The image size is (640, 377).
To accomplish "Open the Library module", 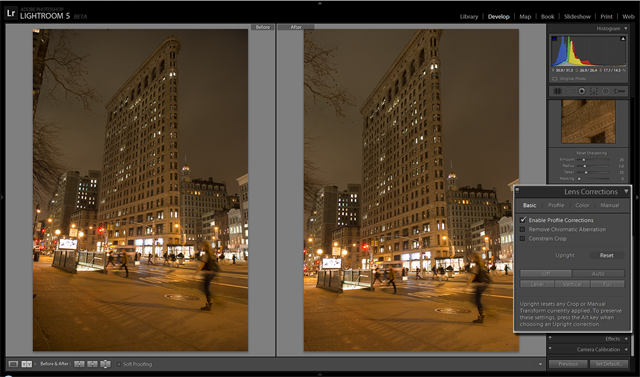I will 469,17.
